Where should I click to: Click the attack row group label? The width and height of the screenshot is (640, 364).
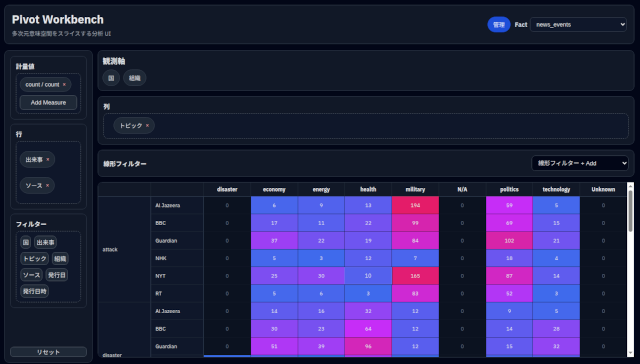[x=124, y=249]
